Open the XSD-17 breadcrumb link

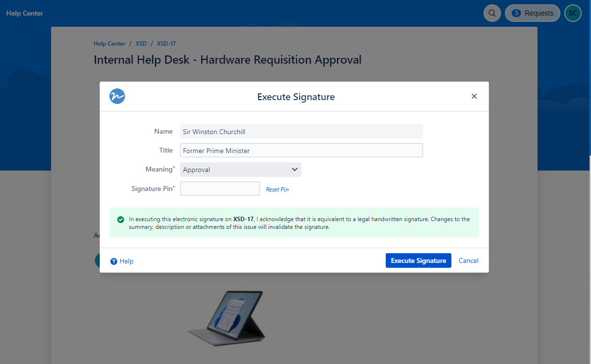(166, 44)
